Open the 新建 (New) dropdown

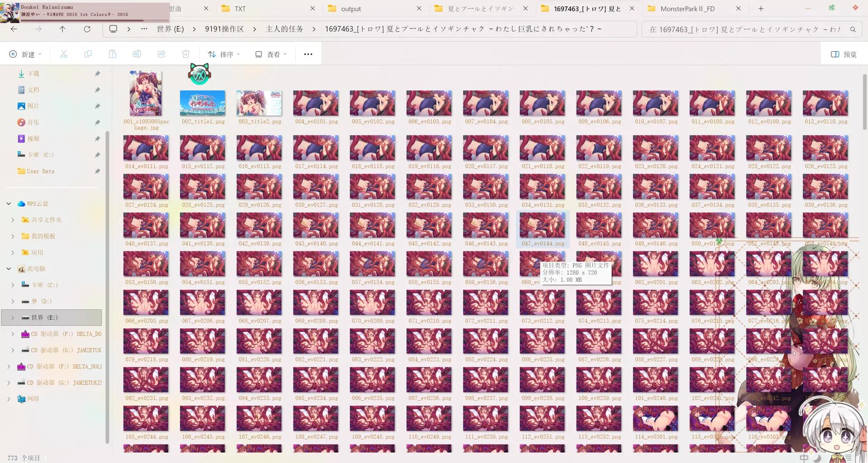tap(25, 54)
